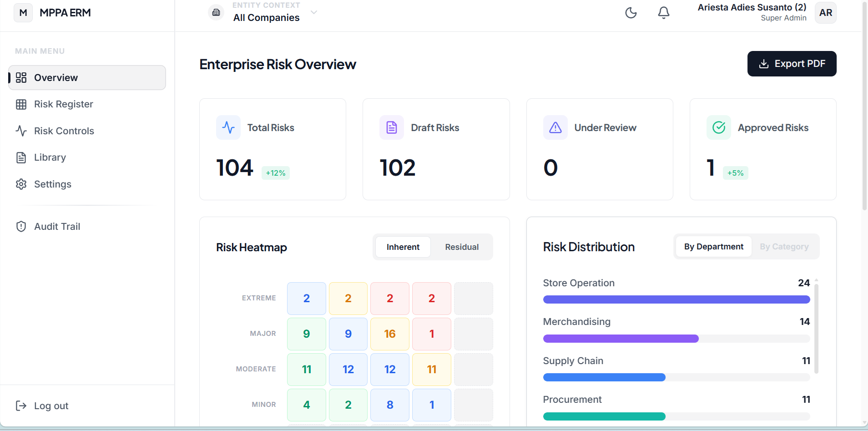Open the Library section
The height and width of the screenshot is (431, 868).
(87, 157)
